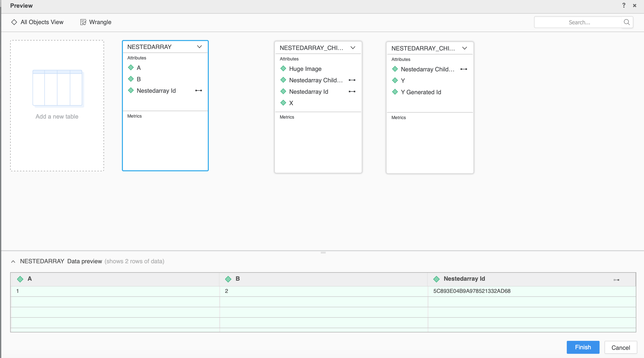Click link icon in Nestedarray Id column header

point(616,280)
